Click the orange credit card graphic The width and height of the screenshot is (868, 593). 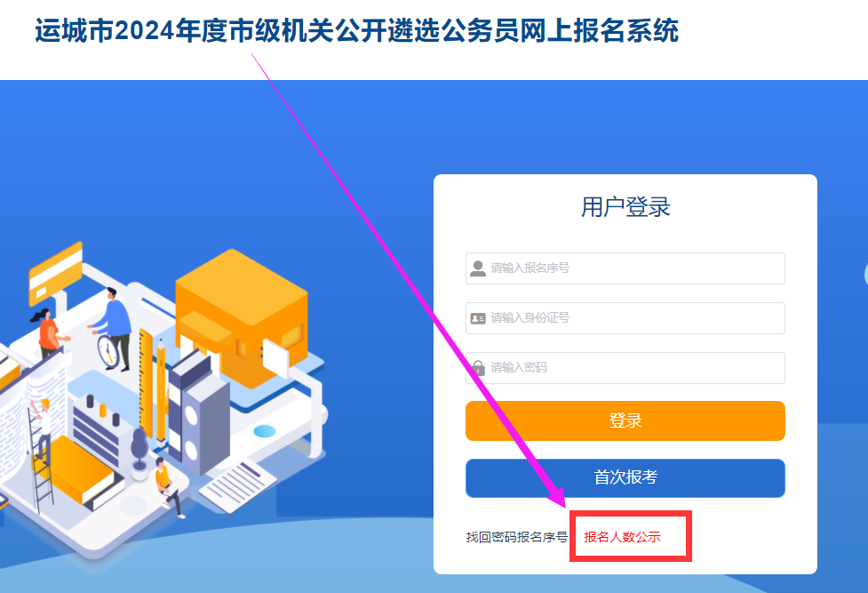(x=55, y=273)
